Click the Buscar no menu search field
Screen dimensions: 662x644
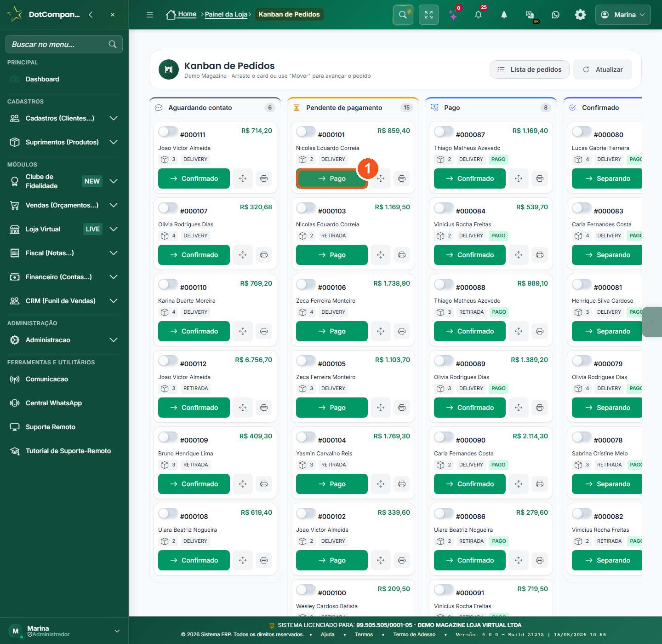[x=64, y=44]
